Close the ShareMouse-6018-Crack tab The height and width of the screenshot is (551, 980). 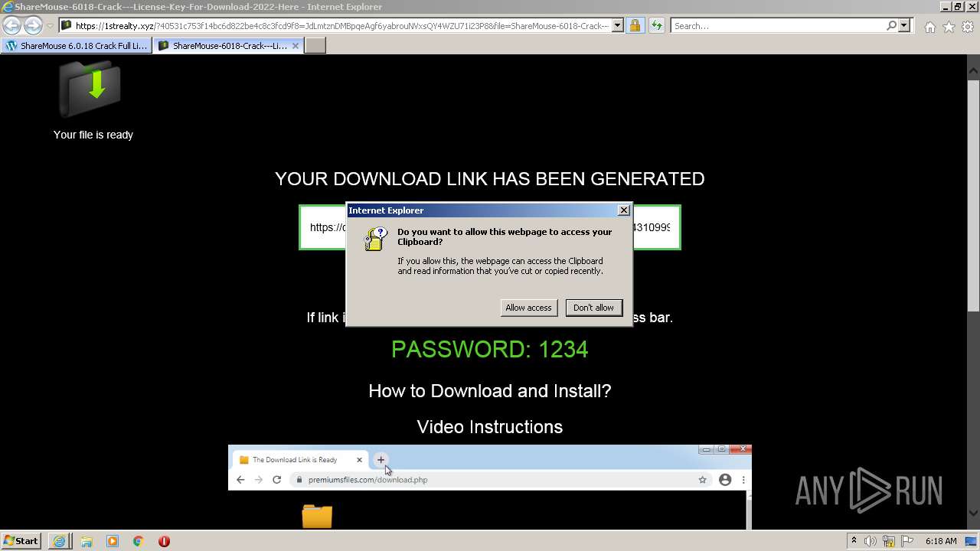click(x=296, y=46)
